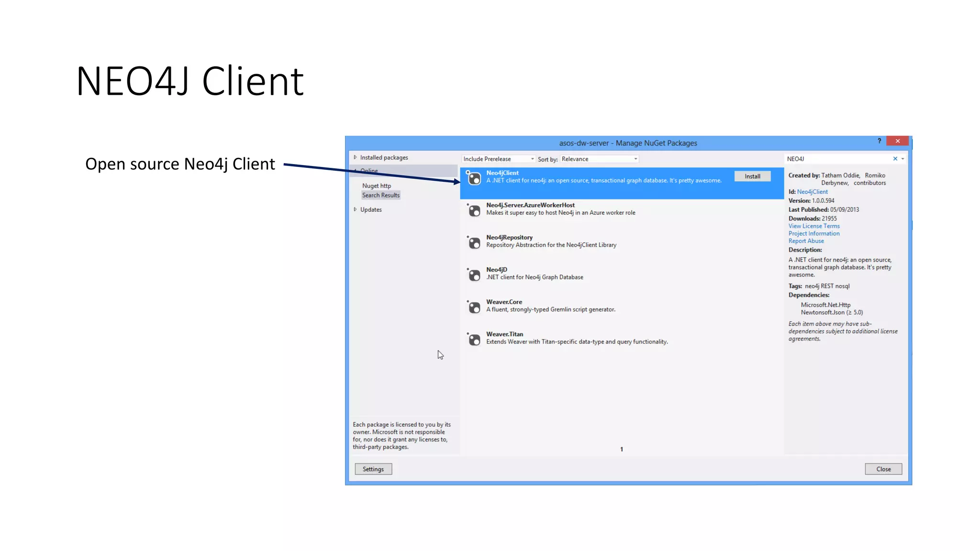980x551 pixels.
Task: Select the Neo4j.Server.AzureWorkerHost package title
Action: (530, 205)
